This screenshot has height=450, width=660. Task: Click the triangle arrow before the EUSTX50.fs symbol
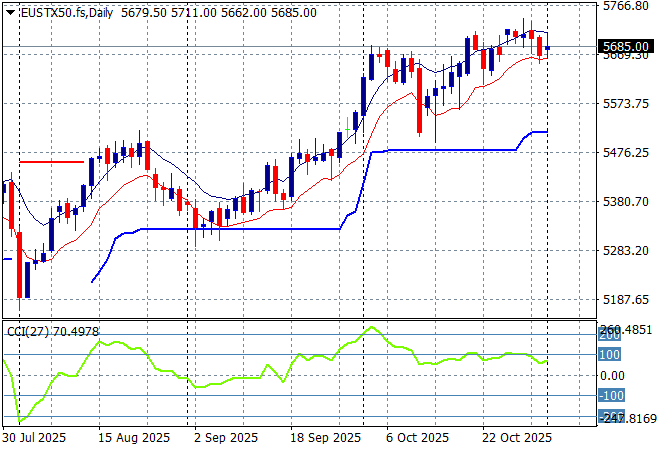coord(10,12)
